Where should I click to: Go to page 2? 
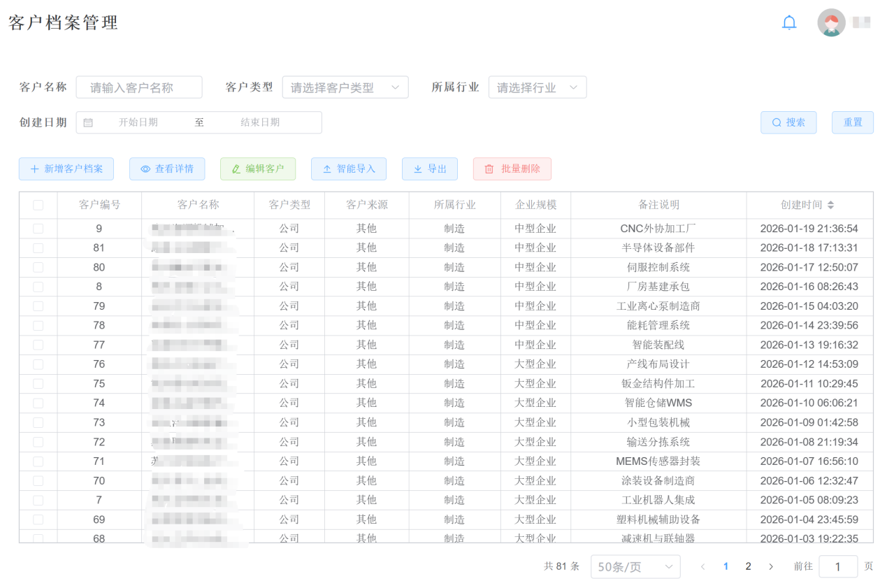click(748, 566)
